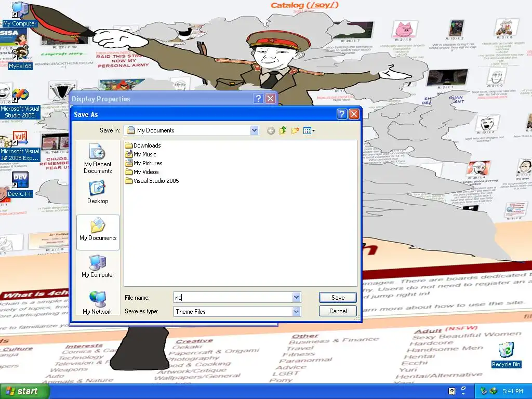
Task: Open My Computer desktop shortcut
Action: [20, 14]
